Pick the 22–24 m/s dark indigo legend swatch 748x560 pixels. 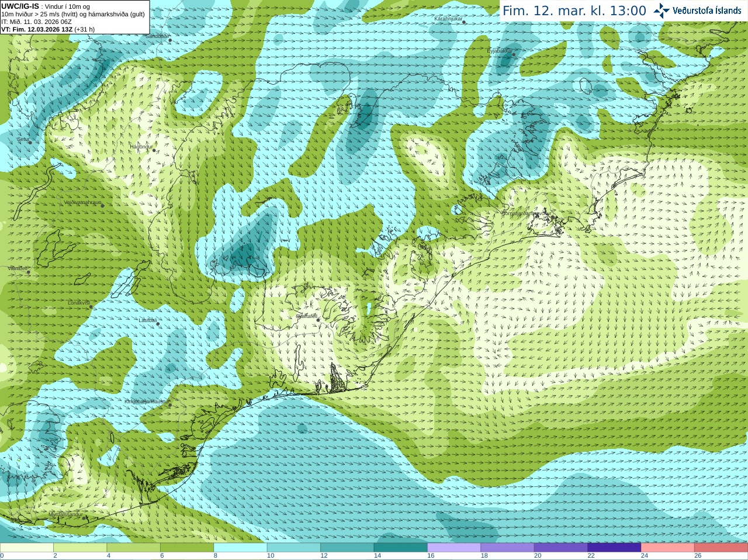(x=614, y=548)
